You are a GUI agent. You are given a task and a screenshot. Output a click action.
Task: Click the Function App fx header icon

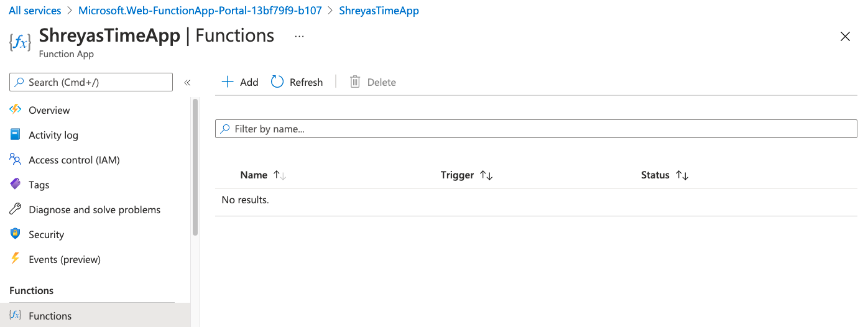(20, 42)
